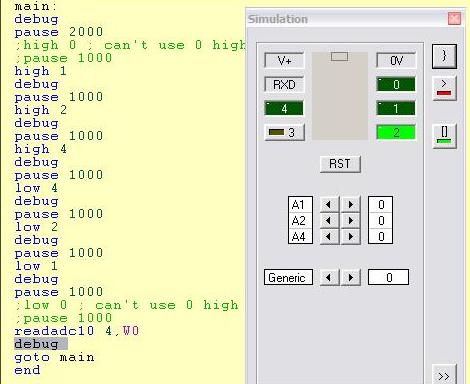Select the A1 label
Viewport: 470px width, 384px height.
(x=300, y=204)
